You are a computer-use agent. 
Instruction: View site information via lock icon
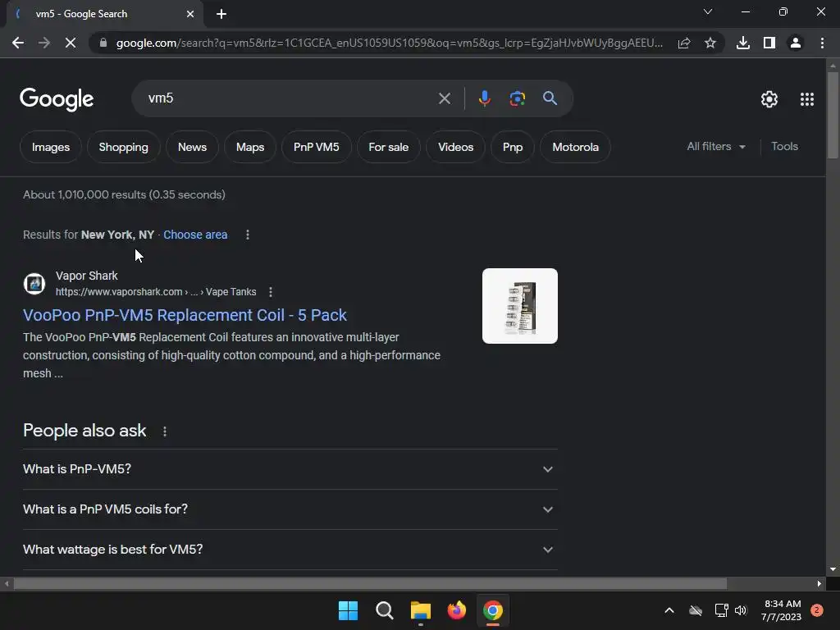[x=103, y=43]
